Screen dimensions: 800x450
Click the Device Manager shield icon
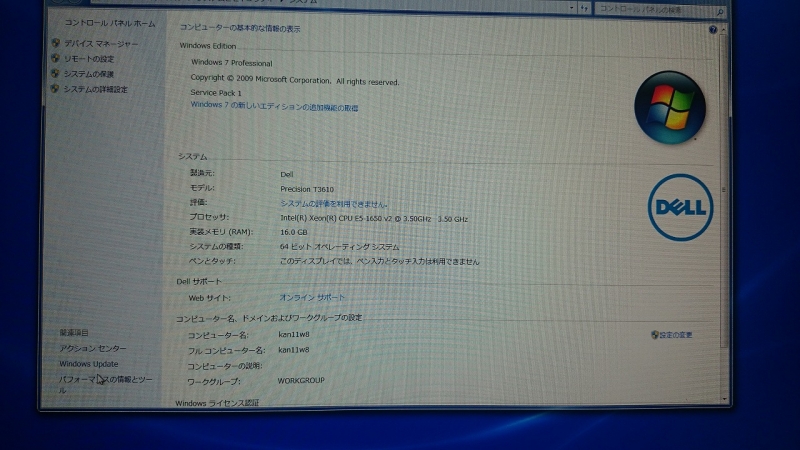click(x=56, y=44)
